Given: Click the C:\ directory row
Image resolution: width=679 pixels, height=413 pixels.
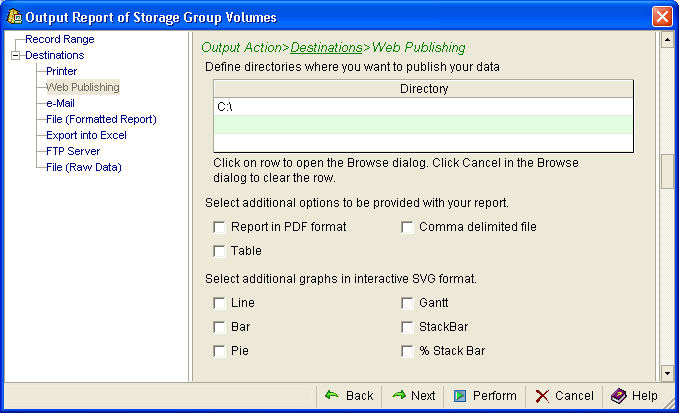Looking at the screenshot, I should [424, 106].
